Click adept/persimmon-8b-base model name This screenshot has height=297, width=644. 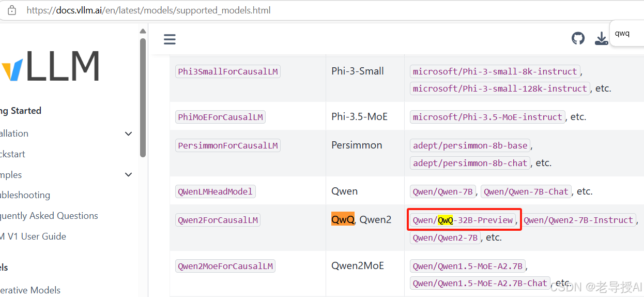[x=470, y=145]
